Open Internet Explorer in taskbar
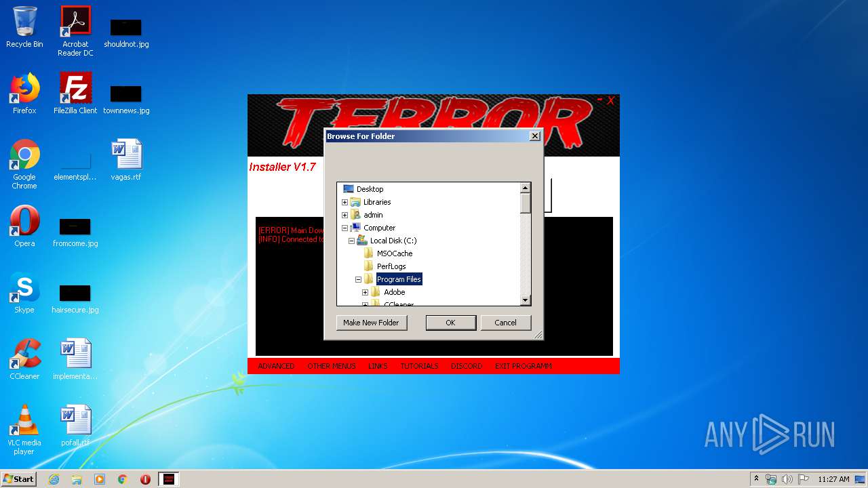868x488 pixels. click(54, 479)
